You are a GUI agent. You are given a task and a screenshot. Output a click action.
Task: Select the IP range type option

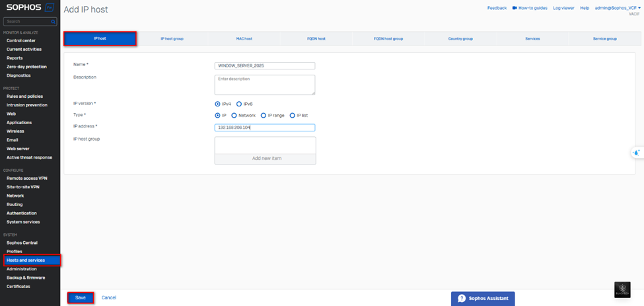pos(264,115)
